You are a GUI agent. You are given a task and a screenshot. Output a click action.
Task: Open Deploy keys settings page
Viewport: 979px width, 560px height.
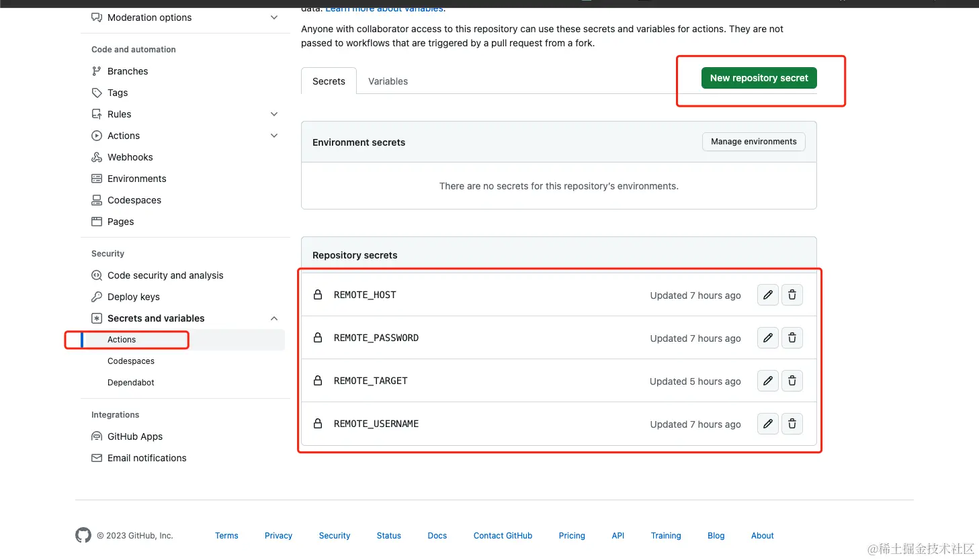point(133,297)
